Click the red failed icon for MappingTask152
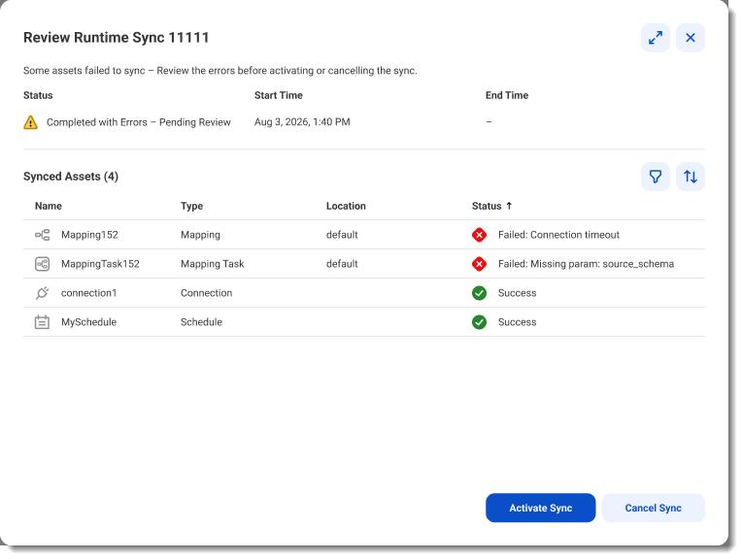Screen dimensions: 743x560 pyautogui.click(x=479, y=264)
